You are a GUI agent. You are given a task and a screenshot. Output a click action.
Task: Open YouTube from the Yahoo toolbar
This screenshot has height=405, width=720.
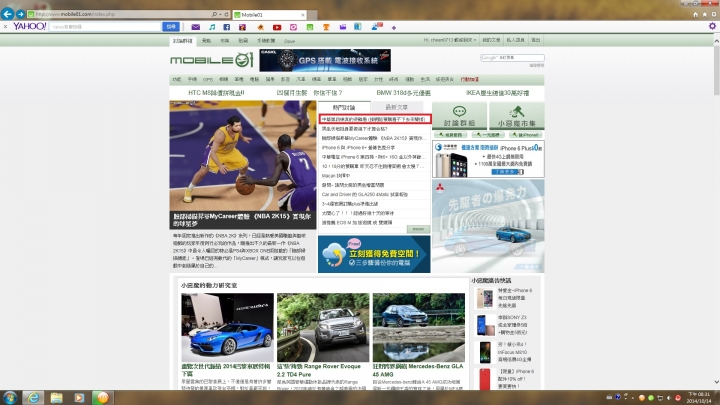coord(277,27)
